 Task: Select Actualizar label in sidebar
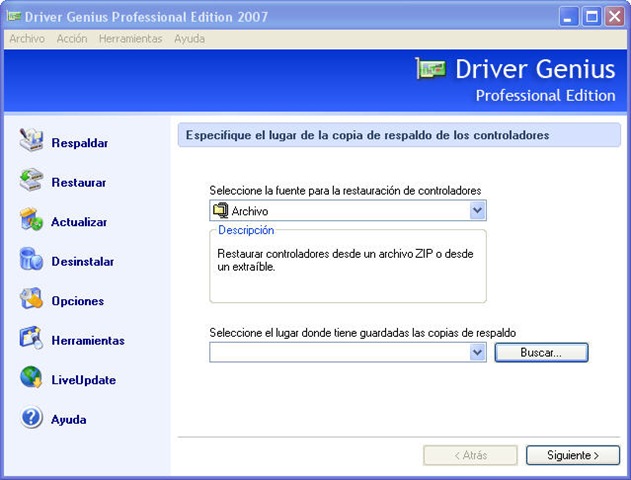pos(79,222)
